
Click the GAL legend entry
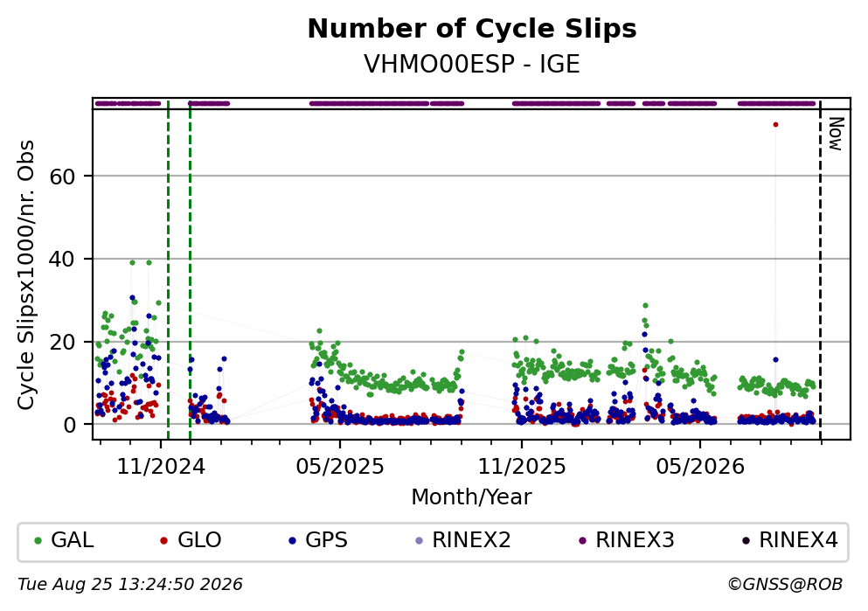click(x=63, y=540)
